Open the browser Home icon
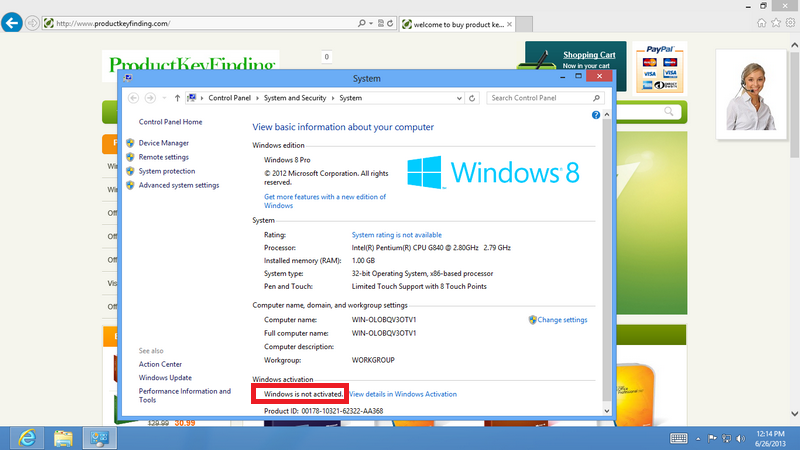Viewport: 800px width, 450px height. click(x=761, y=23)
